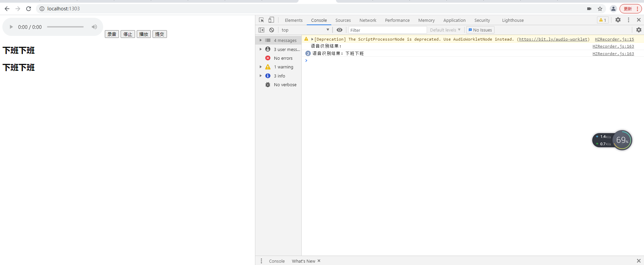Image resolution: width=644 pixels, height=265 pixels.
Task: Open HZRecorder.js:15 source link
Action: pos(614,39)
